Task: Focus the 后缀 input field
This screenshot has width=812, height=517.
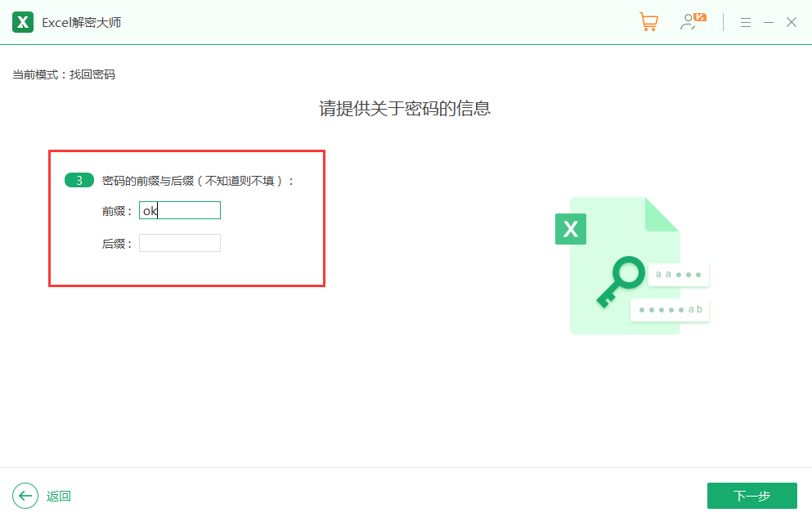Action: tap(180, 243)
